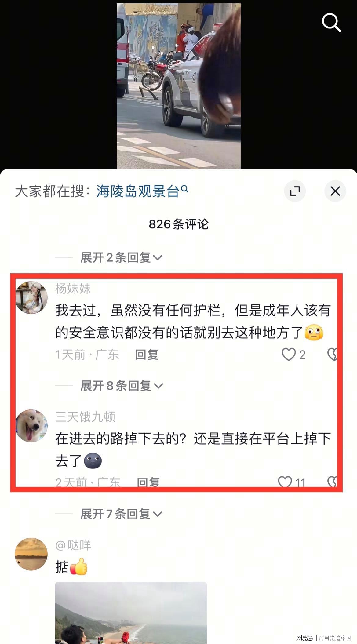Close the comments panel

[x=335, y=191]
